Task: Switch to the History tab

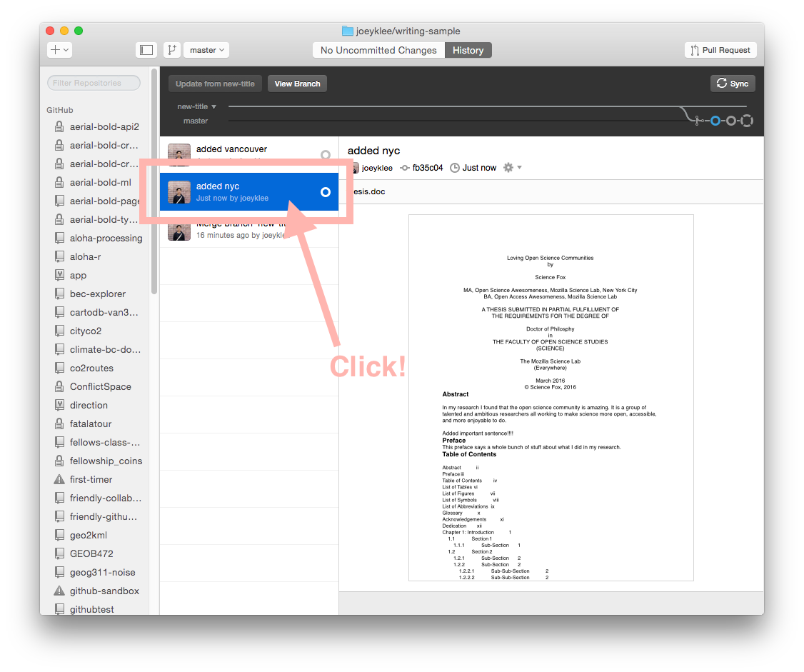Action: (x=468, y=50)
